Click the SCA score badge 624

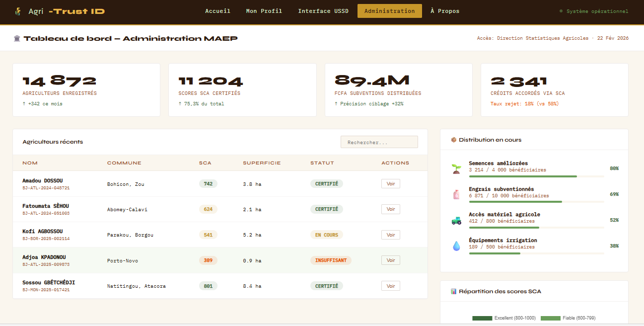coord(208,209)
